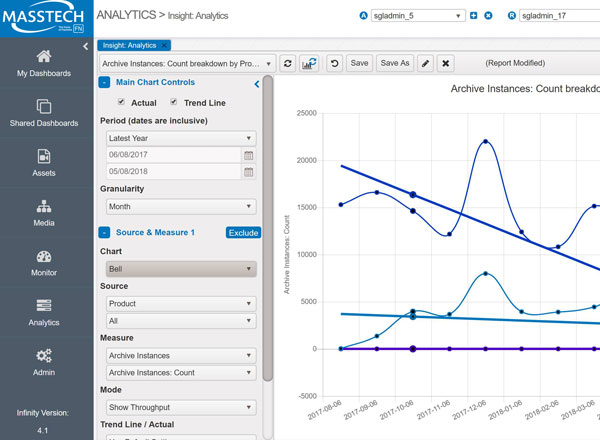Click the (Report Modified) status text
The height and width of the screenshot is (440, 600).
tap(515, 63)
